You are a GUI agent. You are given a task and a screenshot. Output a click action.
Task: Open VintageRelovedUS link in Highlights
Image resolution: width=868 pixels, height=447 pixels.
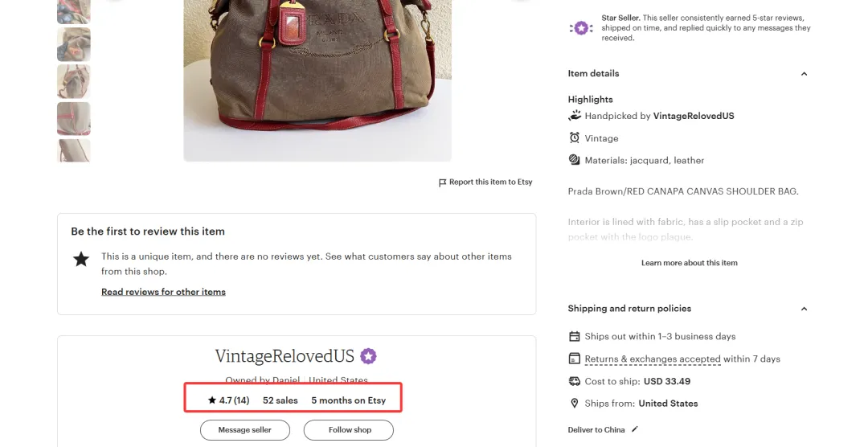point(694,116)
